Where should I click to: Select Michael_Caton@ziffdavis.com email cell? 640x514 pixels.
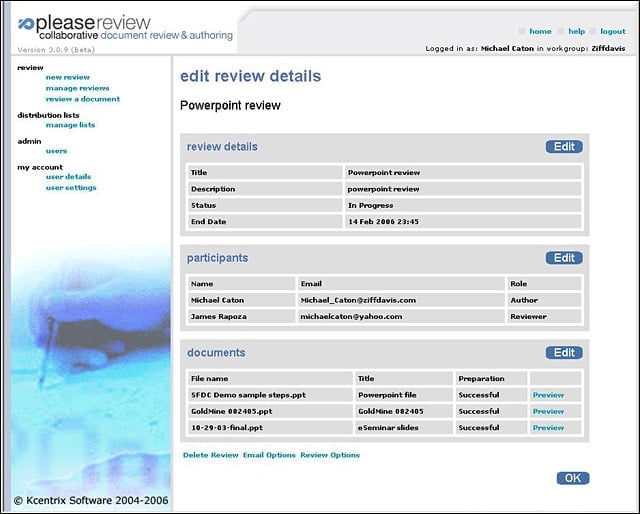[x=401, y=300]
